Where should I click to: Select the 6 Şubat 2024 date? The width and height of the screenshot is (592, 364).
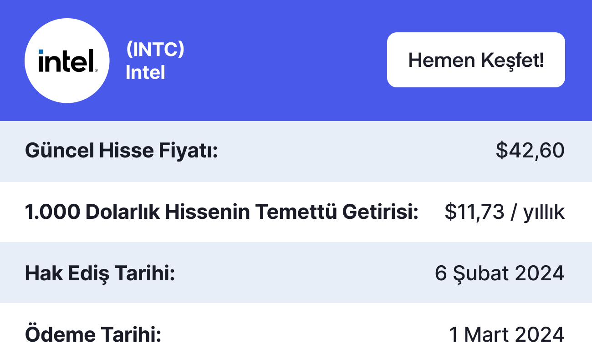point(500,273)
